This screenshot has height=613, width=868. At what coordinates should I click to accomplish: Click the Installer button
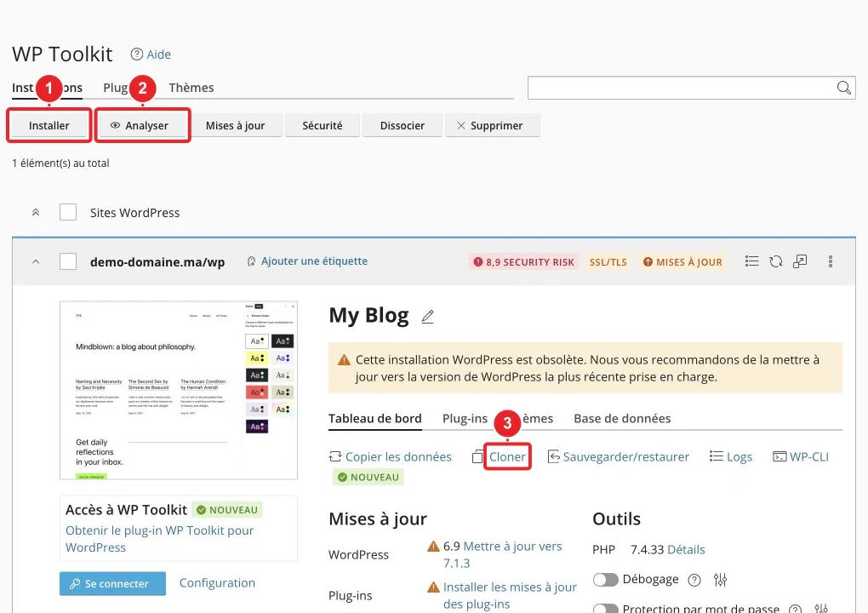point(49,126)
